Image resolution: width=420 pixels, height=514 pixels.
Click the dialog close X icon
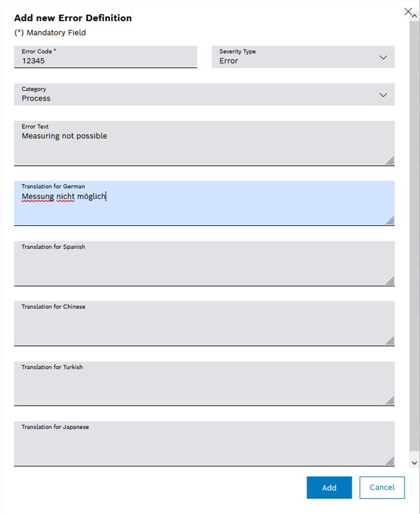tap(409, 11)
